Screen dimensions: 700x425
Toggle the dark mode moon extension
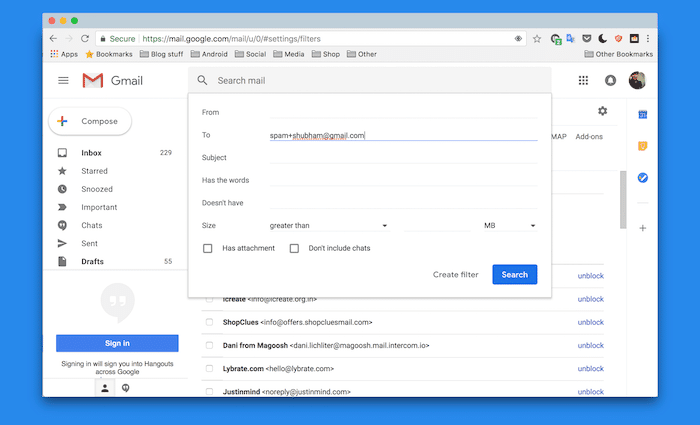coord(602,39)
